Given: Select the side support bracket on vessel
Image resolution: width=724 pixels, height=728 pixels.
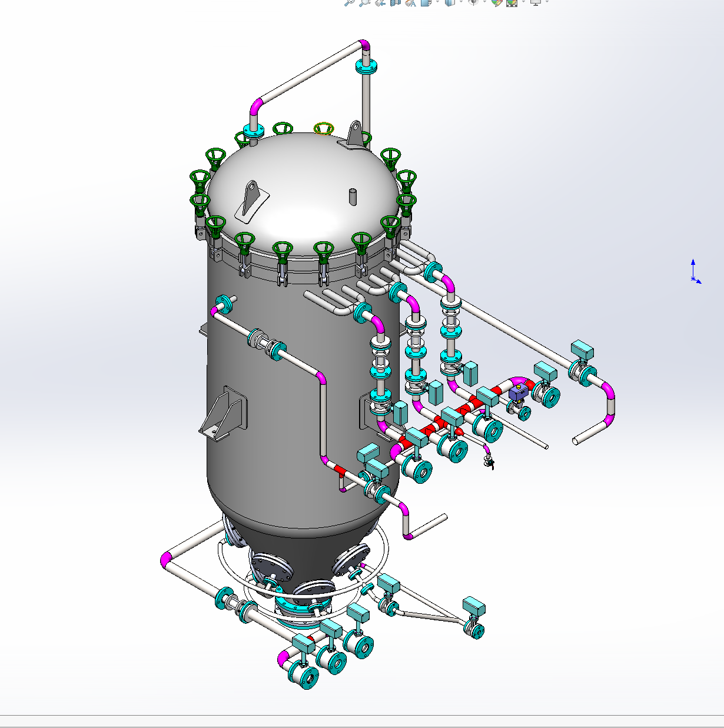Looking at the screenshot, I should 223,414.
